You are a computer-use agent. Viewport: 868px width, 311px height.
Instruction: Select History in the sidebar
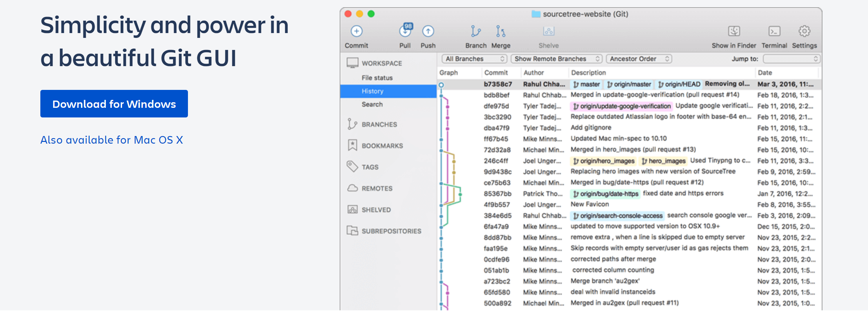pyautogui.click(x=388, y=91)
